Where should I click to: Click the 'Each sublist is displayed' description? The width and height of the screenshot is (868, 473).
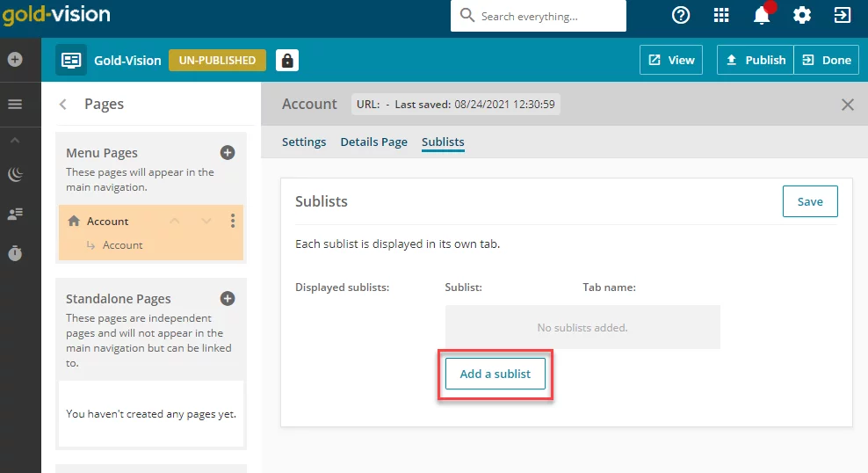click(397, 244)
